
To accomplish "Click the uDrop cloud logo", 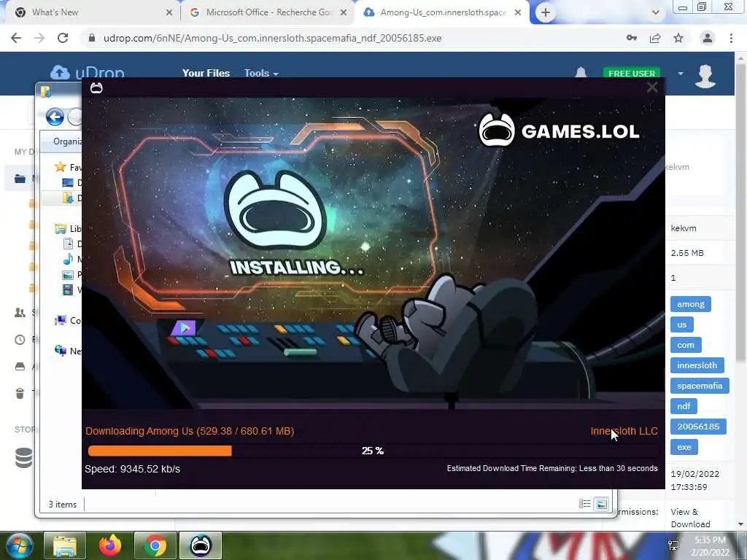I will pyautogui.click(x=88, y=72).
